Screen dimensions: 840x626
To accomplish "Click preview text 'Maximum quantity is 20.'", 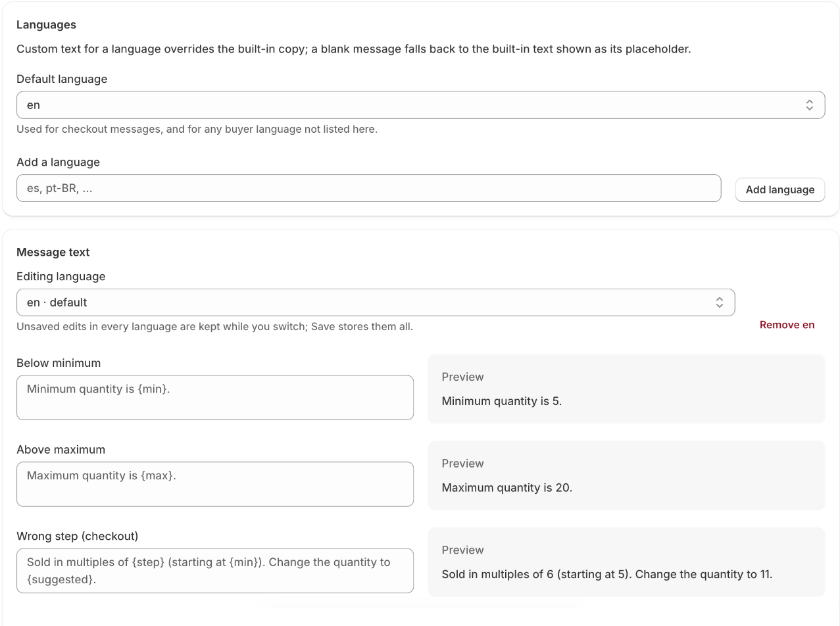I will coord(507,488).
